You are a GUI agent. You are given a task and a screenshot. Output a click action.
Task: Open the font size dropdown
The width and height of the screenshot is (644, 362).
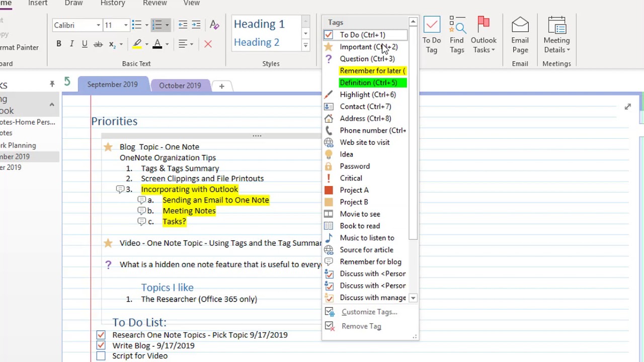pos(126,25)
